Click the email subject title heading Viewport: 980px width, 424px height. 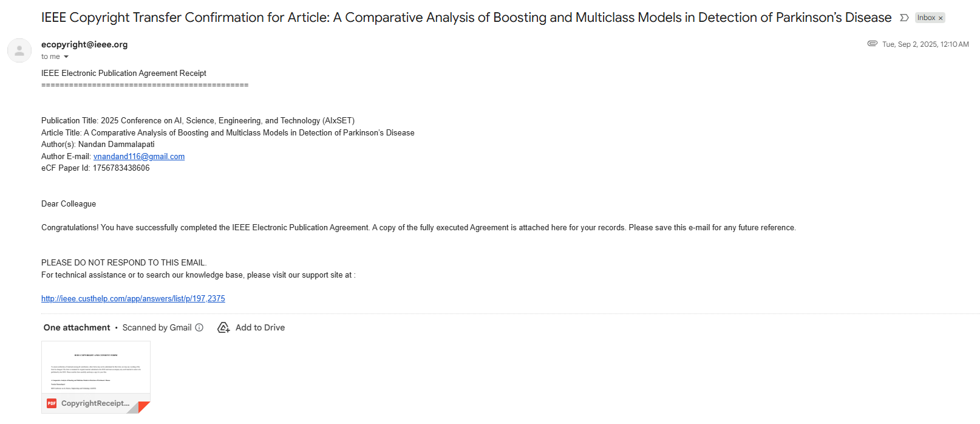(x=466, y=18)
